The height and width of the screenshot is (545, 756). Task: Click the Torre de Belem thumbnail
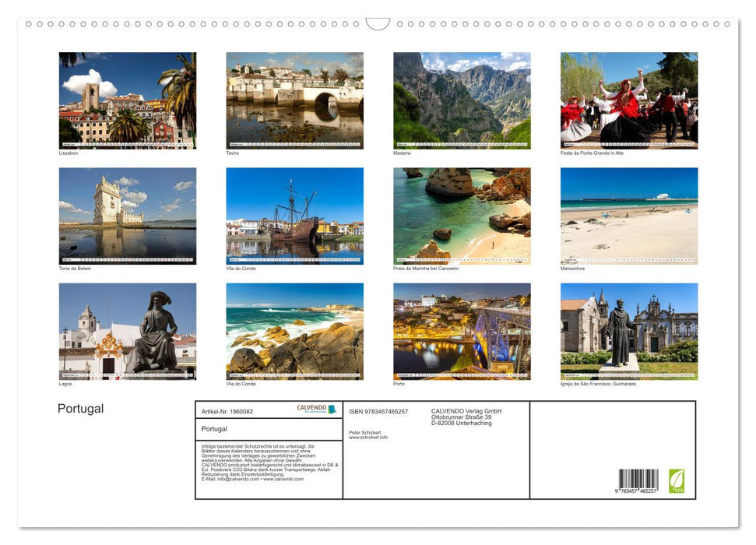(x=128, y=216)
